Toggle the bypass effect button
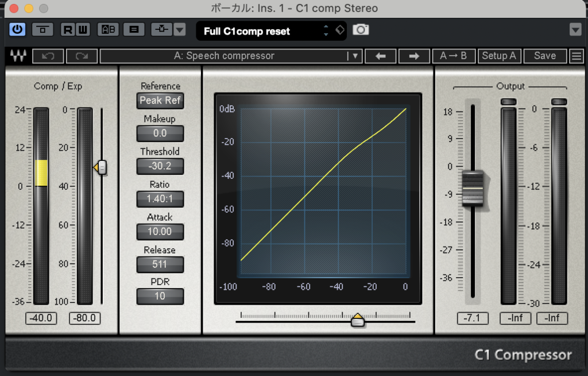The width and height of the screenshot is (588, 376). click(x=43, y=29)
